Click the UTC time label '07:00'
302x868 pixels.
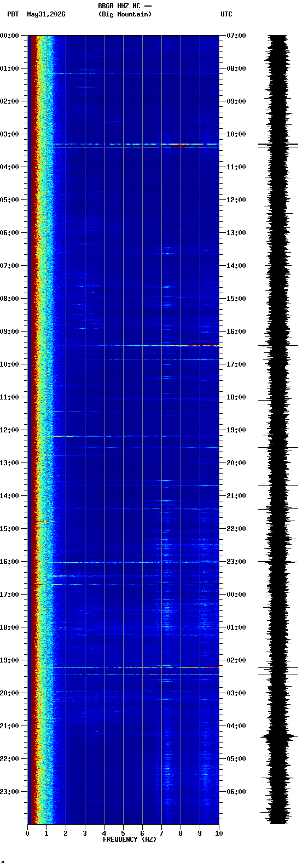click(x=236, y=36)
